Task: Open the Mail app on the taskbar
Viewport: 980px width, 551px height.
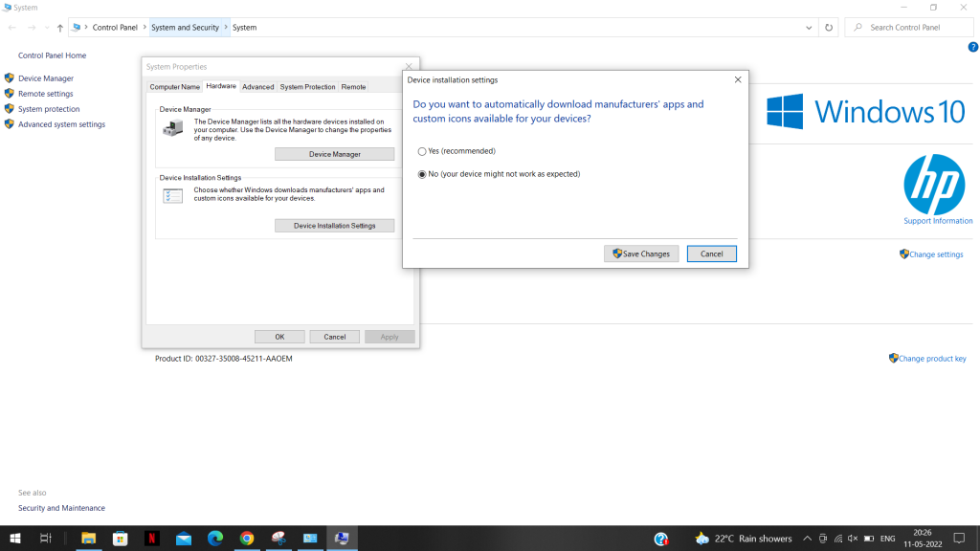Action: point(183,539)
